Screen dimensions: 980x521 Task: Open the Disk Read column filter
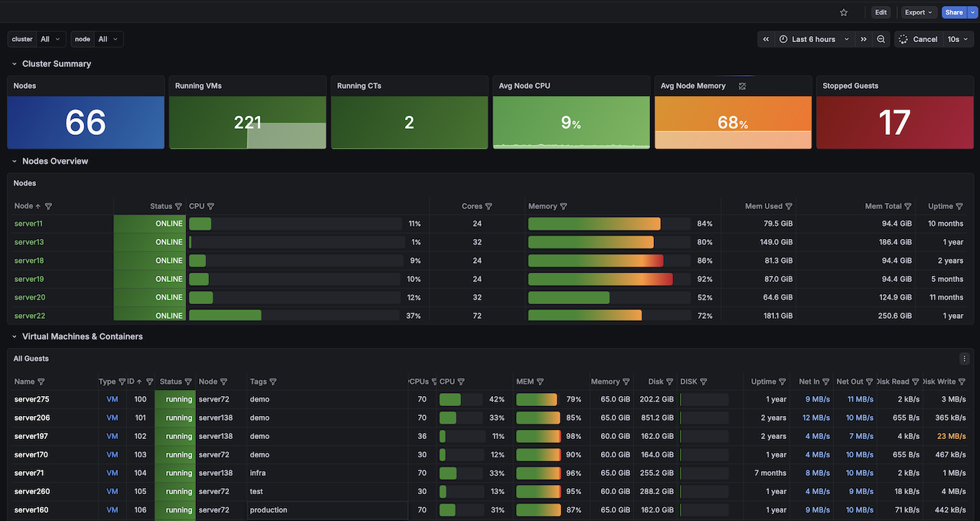pyautogui.click(x=916, y=382)
